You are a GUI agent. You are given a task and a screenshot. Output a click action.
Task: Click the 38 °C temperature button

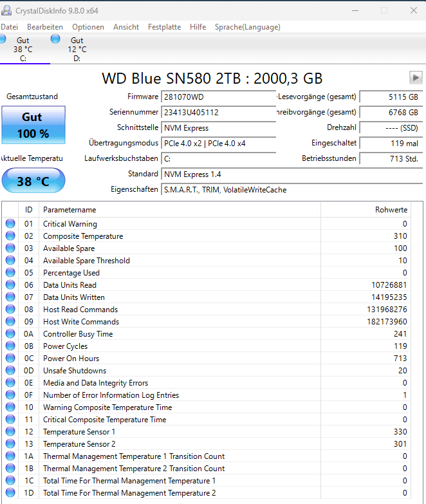click(x=33, y=181)
